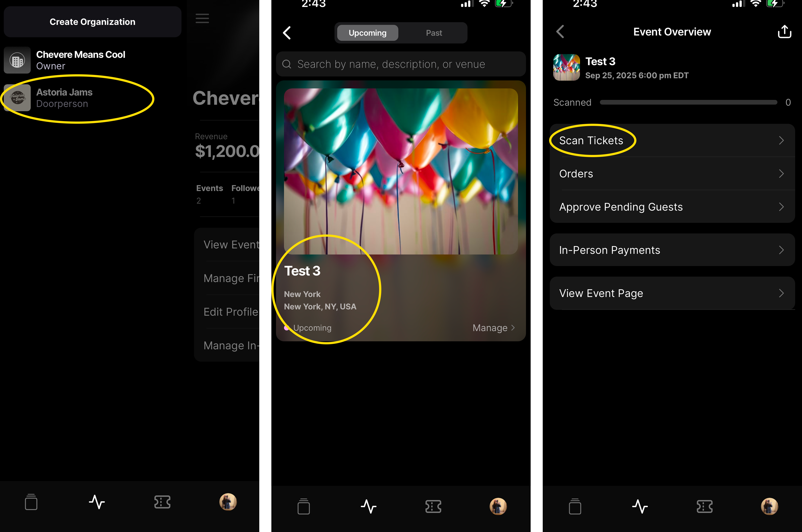802x532 pixels.
Task: Tap profile avatar in right screen bottom bar
Action: 769,506
